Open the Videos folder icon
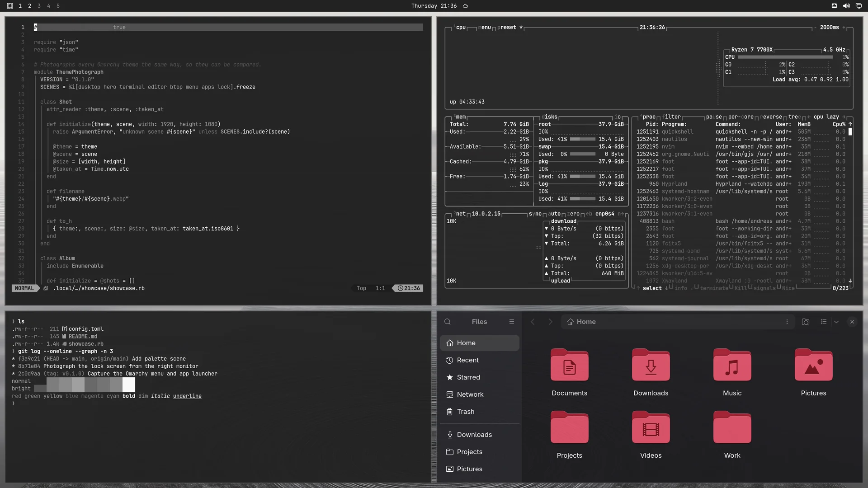This screenshot has height=488, width=868. [x=651, y=427]
